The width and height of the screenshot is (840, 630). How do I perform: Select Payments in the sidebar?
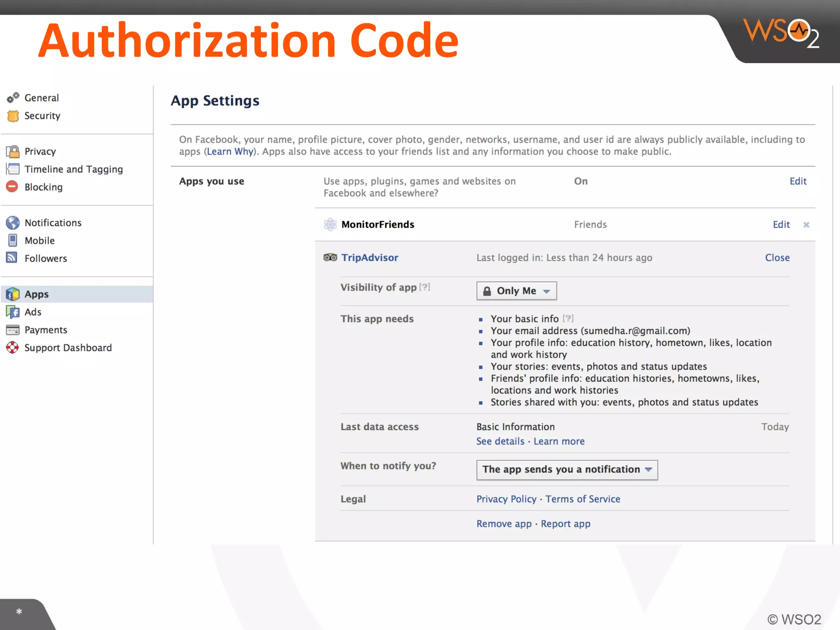coord(46,330)
